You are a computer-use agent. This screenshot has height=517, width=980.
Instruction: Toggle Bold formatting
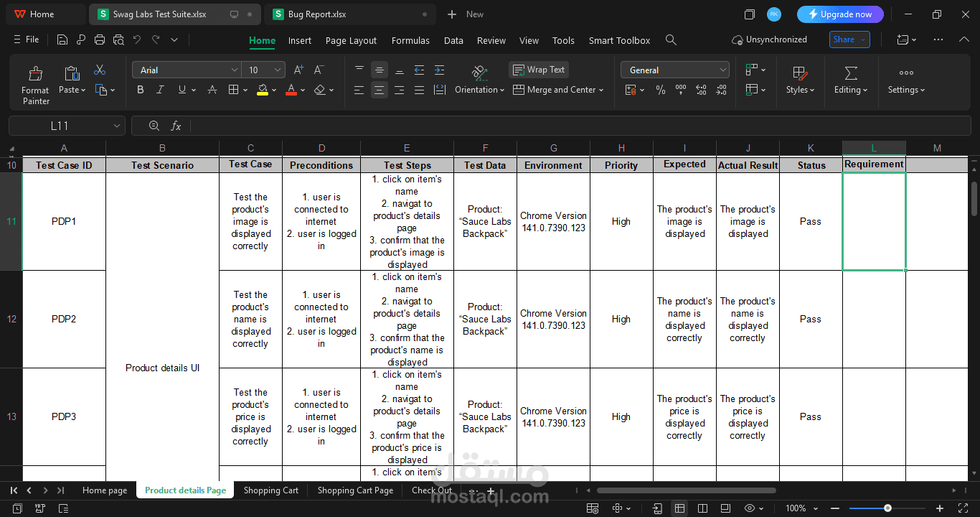click(x=141, y=90)
